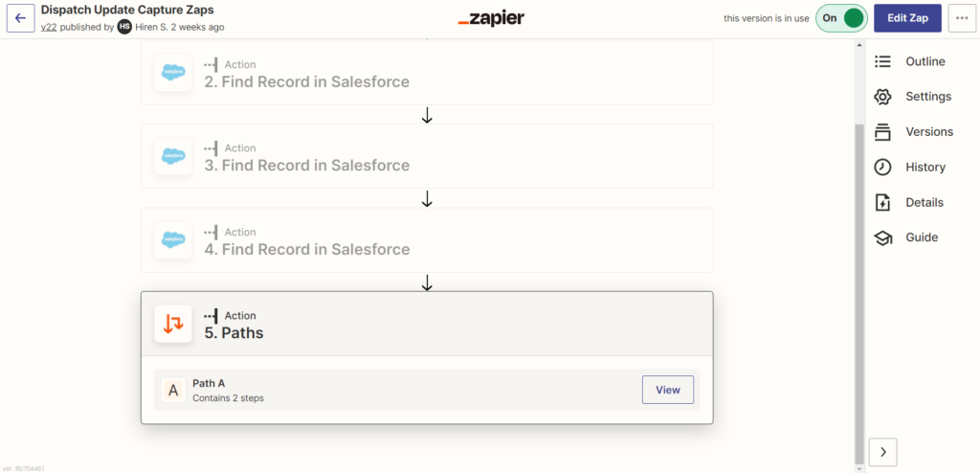Click the Zapier logo in the header

tap(490, 18)
